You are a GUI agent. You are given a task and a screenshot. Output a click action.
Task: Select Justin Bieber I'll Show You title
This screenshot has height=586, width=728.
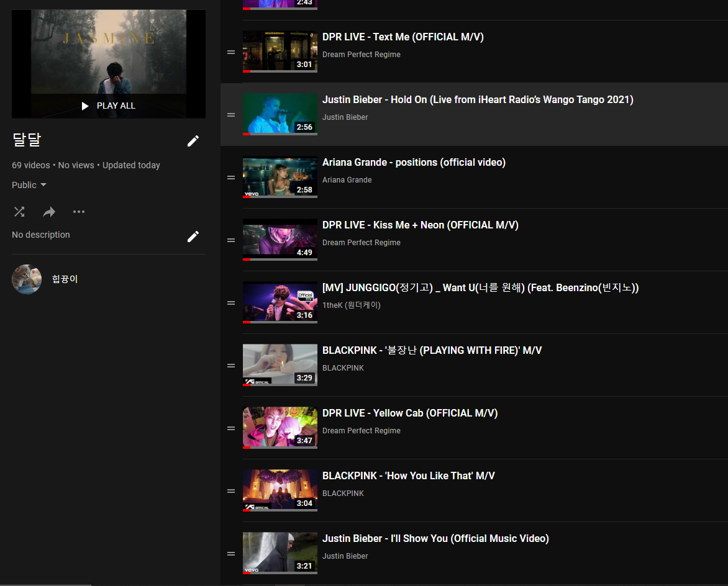click(435, 539)
